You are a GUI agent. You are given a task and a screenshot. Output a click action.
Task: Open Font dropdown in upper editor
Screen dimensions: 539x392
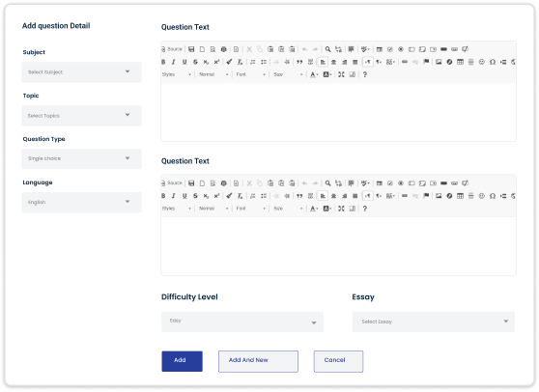pos(250,74)
